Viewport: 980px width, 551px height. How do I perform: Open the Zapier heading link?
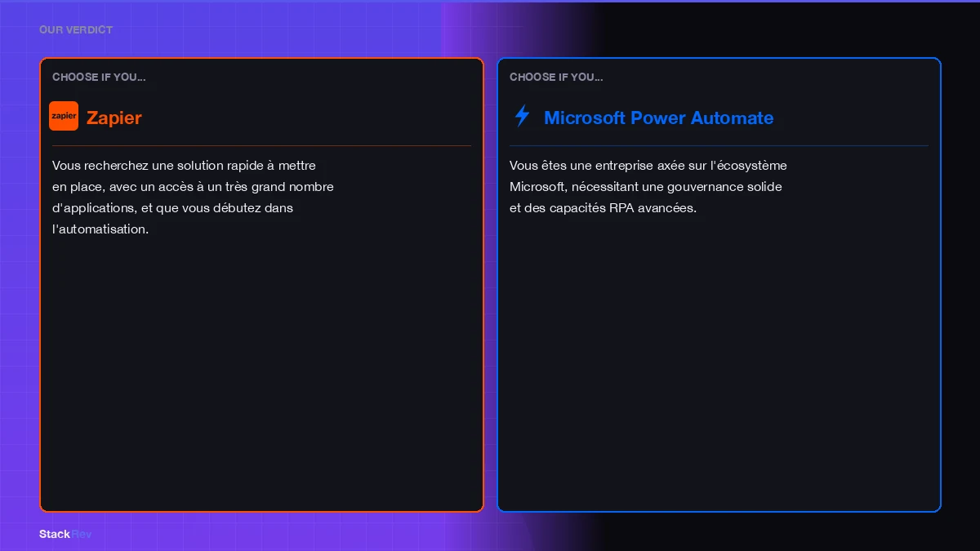tap(114, 118)
